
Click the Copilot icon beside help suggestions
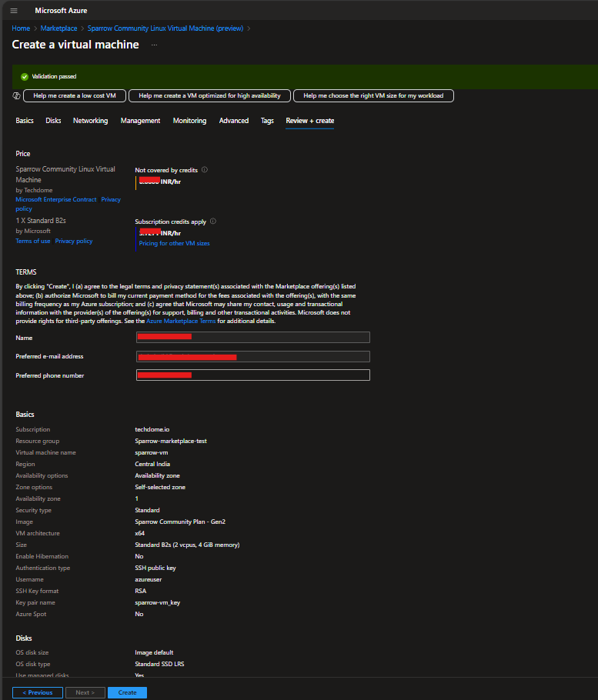tap(16, 95)
